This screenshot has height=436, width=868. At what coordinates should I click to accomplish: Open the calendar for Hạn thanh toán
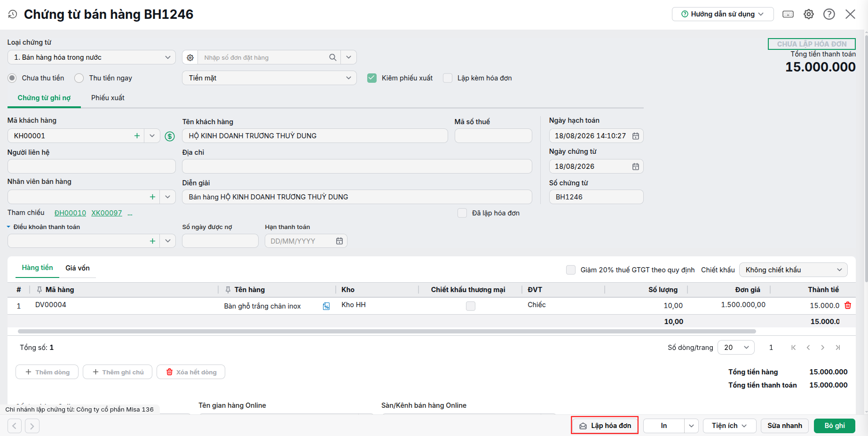339,241
